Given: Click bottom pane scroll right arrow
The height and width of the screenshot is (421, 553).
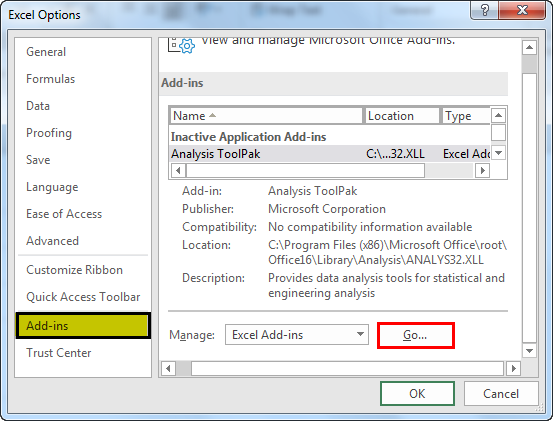Looking at the screenshot, I should tap(514, 368).
